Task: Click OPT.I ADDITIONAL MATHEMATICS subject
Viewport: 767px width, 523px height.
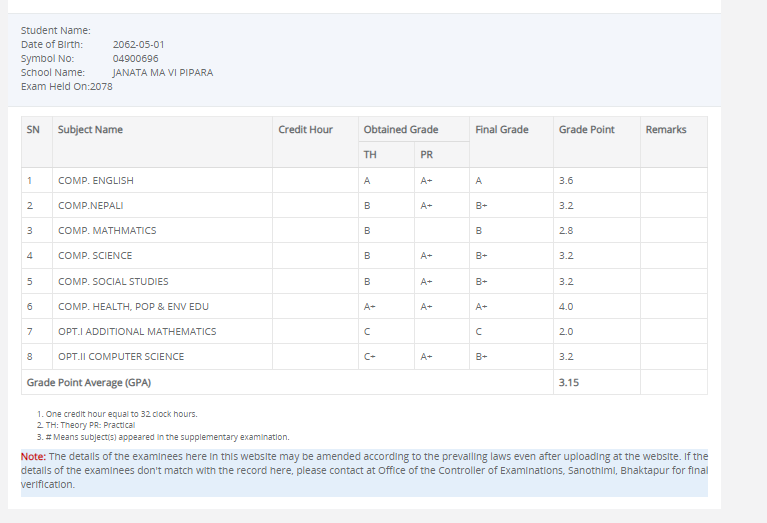Action: click(137, 332)
